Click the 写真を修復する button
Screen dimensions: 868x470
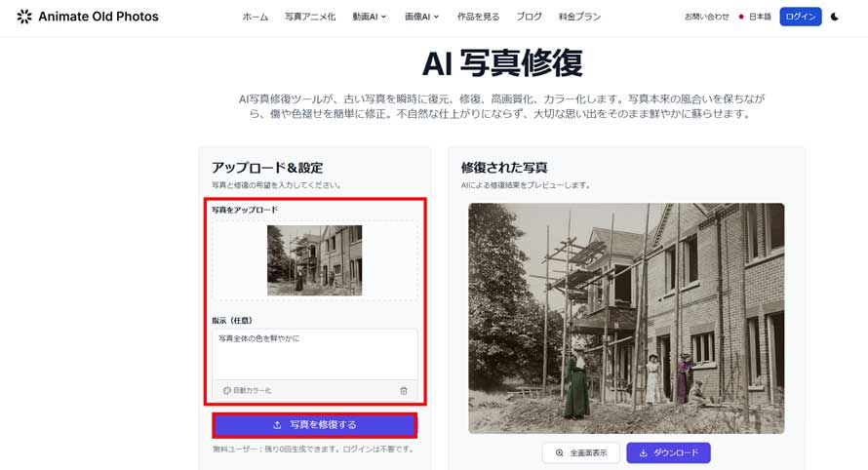click(314, 425)
